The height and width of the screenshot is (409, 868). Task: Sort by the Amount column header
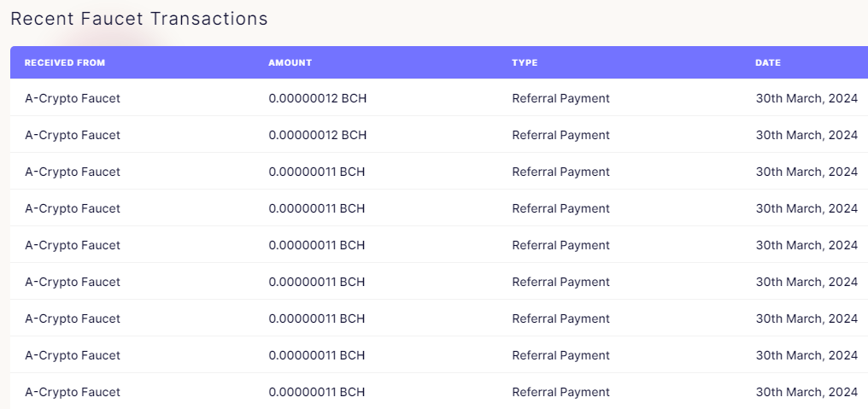290,62
